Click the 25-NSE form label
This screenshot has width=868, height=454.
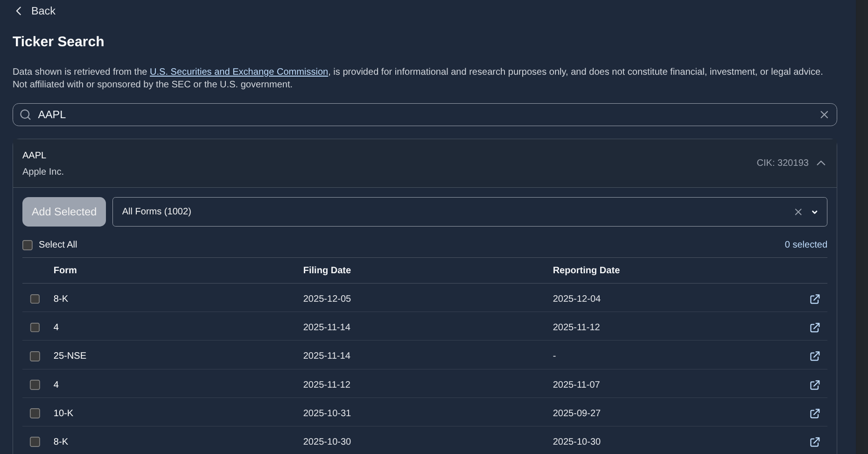point(70,356)
